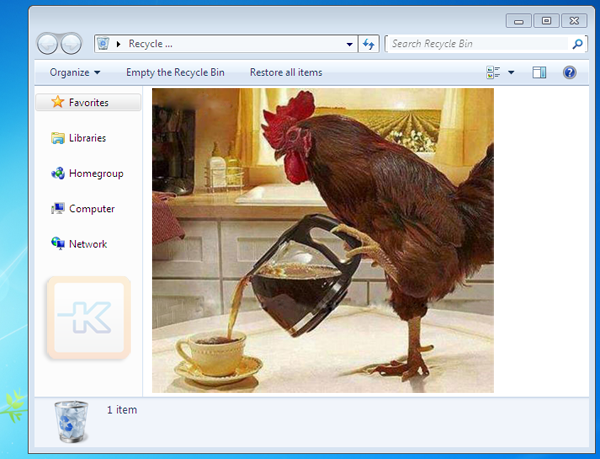Screen dimensions: 600x459
Task: Click the Recycle path text in address bar
Action: click(x=150, y=44)
